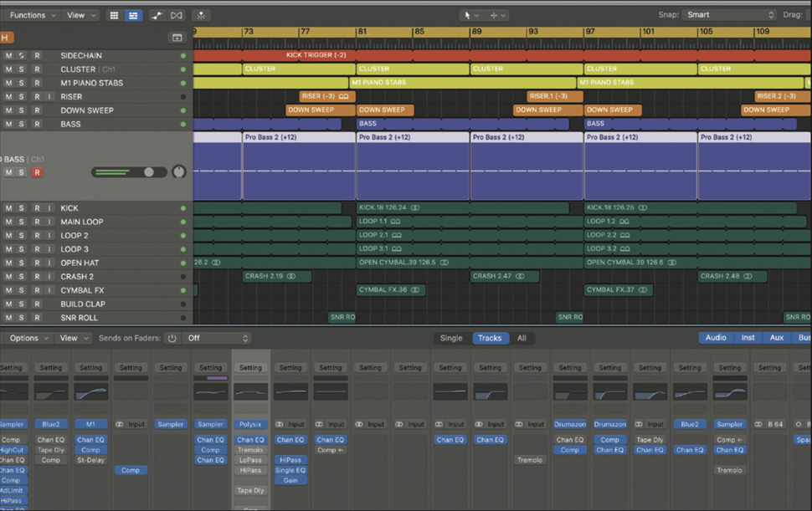
Task: Toggle the track list view icon
Action: click(133, 16)
